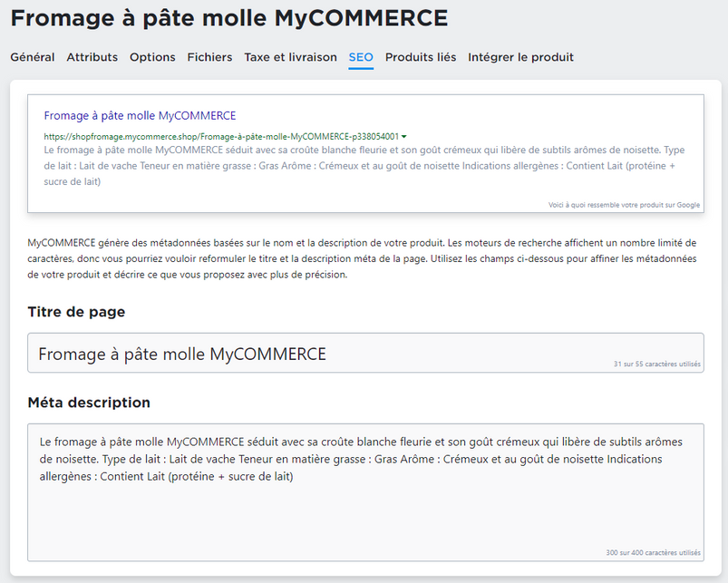Click the green product URL in preview
The width and height of the screenshot is (728, 583).
point(221,137)
